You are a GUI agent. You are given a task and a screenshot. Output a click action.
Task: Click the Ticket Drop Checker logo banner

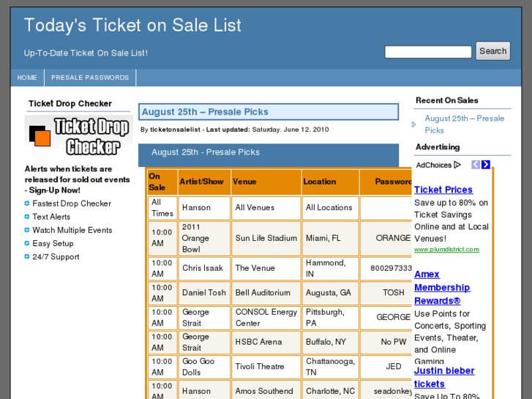[x=79, y=136]
